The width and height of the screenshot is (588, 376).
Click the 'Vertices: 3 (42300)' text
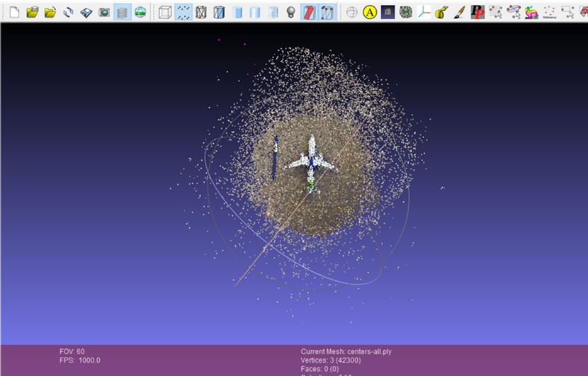click(331, 360)
